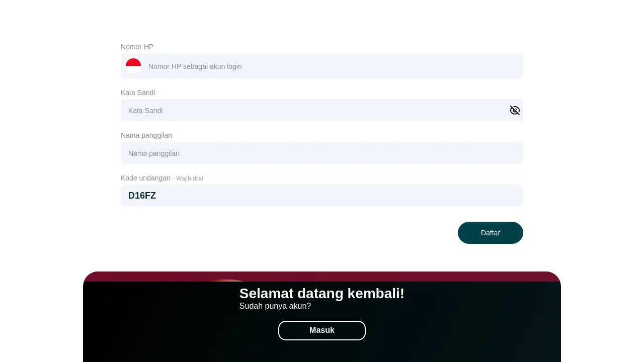Click the Masuk login button
The width and height of the screenshot is (644, 362).
[322, 330]
